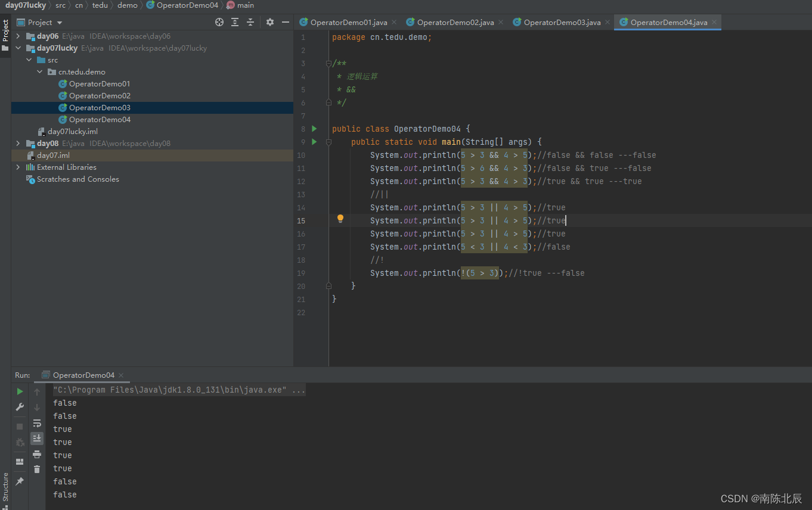
Task: Select OperatorDemo03 in project tree
Action: click(x=100, y=108)
